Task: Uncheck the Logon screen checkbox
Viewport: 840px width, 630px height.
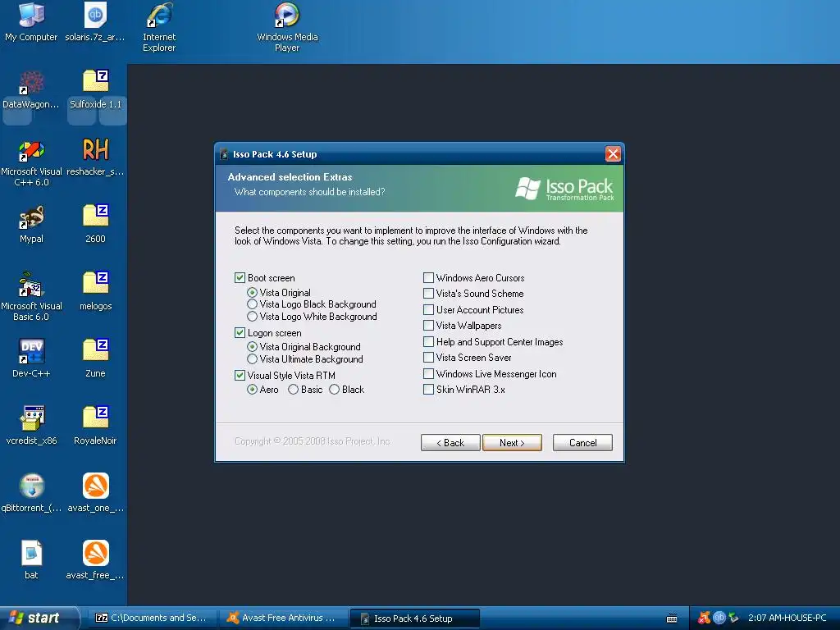Action: (240, 333)
